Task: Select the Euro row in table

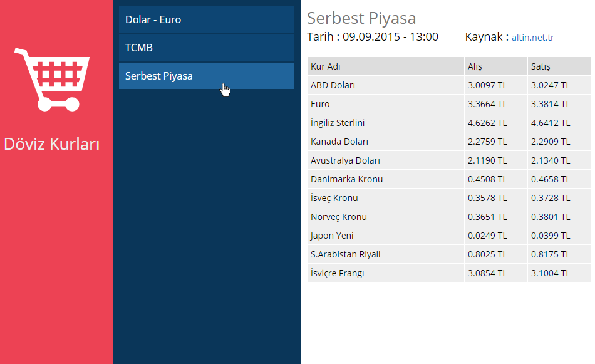Action: coord(449,104)
